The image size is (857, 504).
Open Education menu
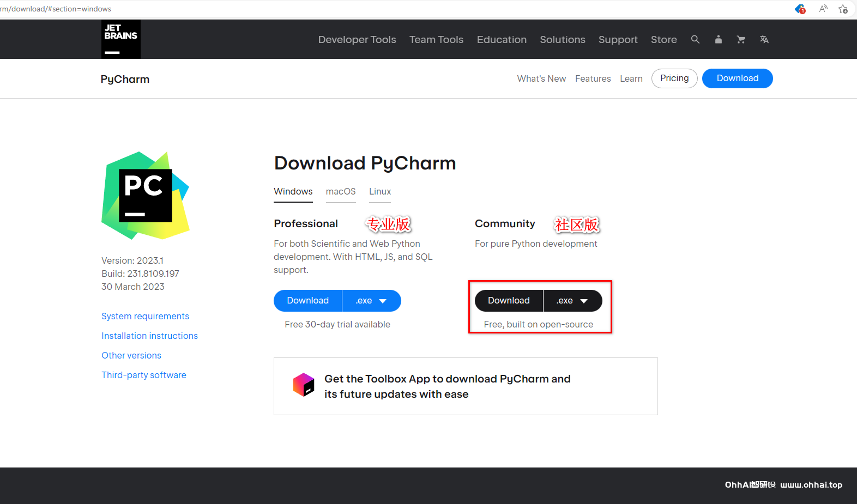[x=502, y=40]
